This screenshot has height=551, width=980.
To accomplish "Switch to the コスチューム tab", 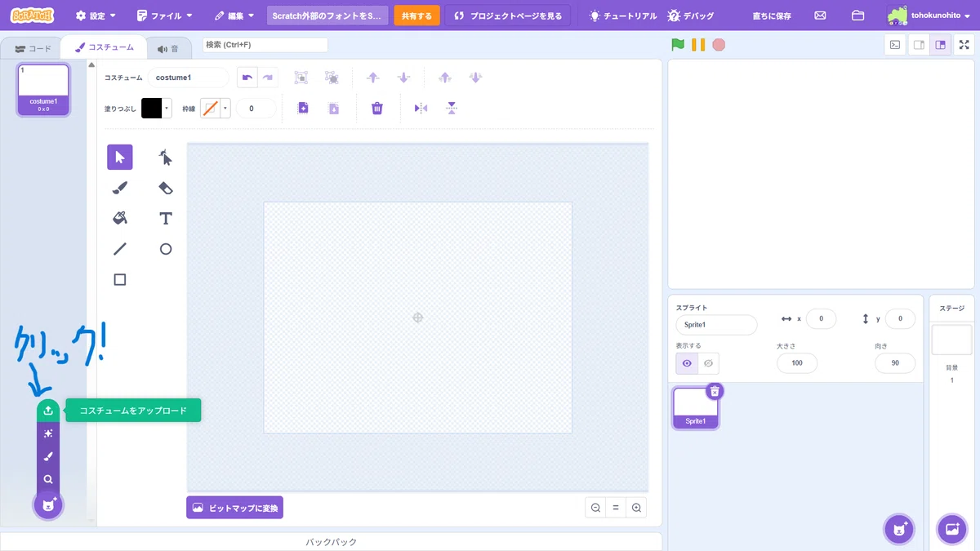I will 105,48.
